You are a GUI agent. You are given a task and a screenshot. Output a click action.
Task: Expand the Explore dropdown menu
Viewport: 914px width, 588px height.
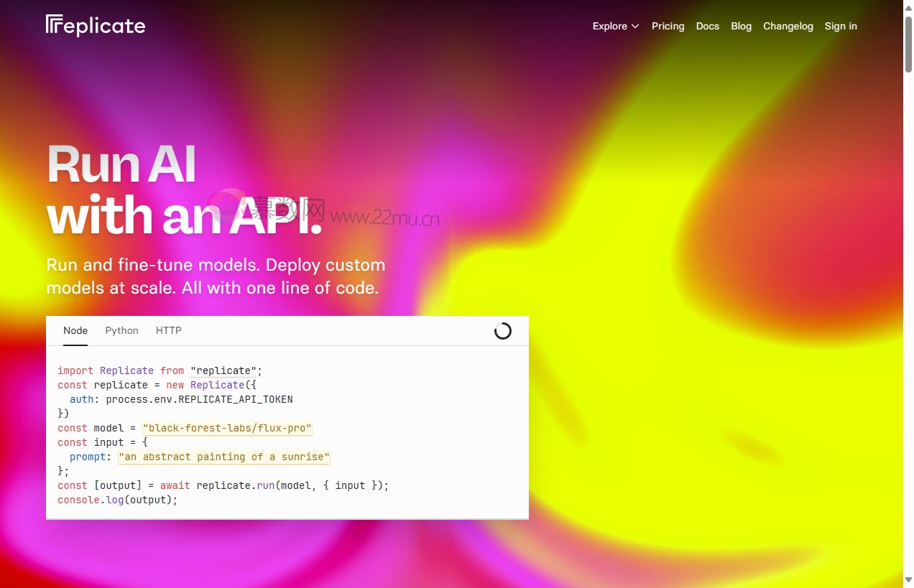(x=615, y=26)
